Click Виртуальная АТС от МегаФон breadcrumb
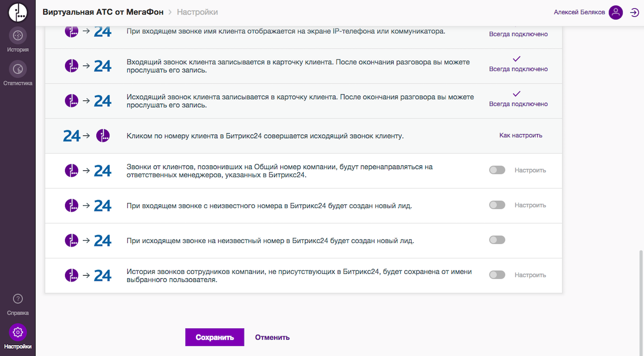The width and height of the screenshot is (644, 356). [x=103, y=12]
